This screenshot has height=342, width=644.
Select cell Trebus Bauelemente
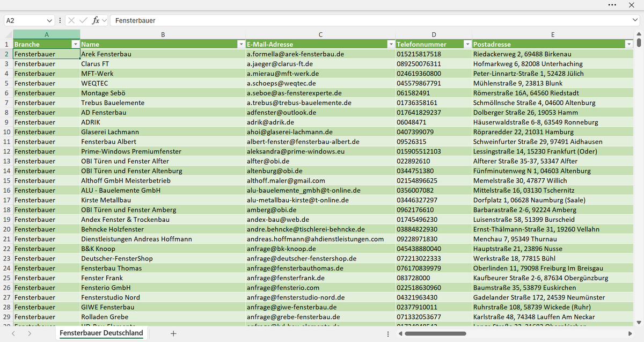pos(163,103)
